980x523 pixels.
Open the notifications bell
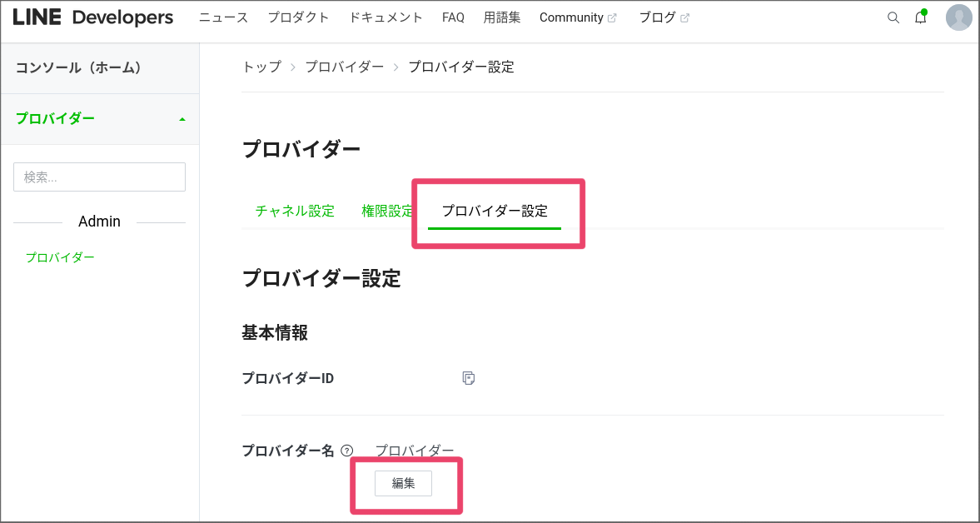point(921,17)
